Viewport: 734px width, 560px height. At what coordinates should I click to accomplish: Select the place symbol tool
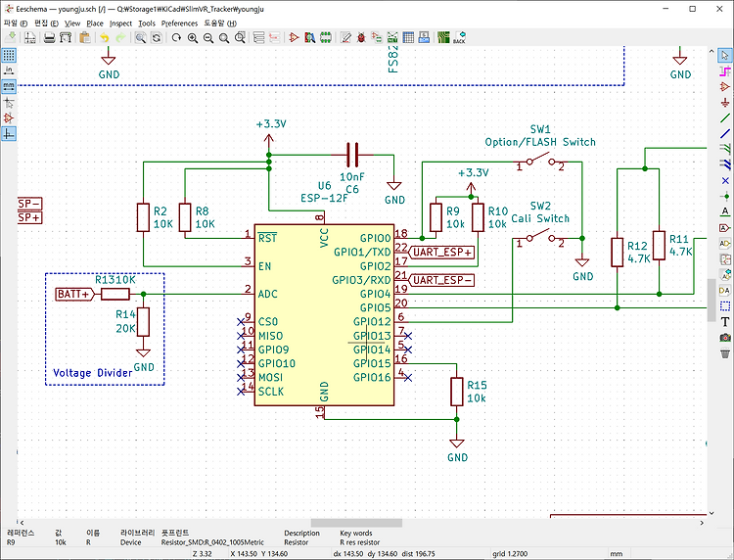pyautogui.click(x=724, y=86)
